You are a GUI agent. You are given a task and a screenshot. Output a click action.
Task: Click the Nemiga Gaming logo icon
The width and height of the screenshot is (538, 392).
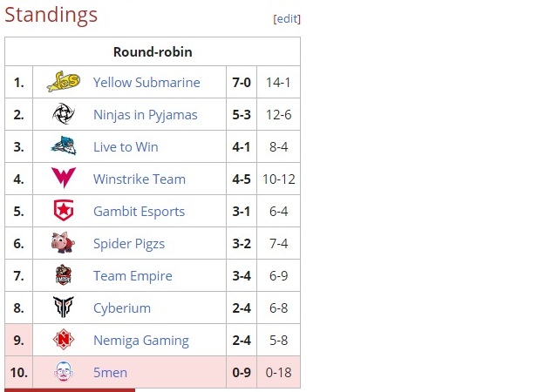pos(63,340)
